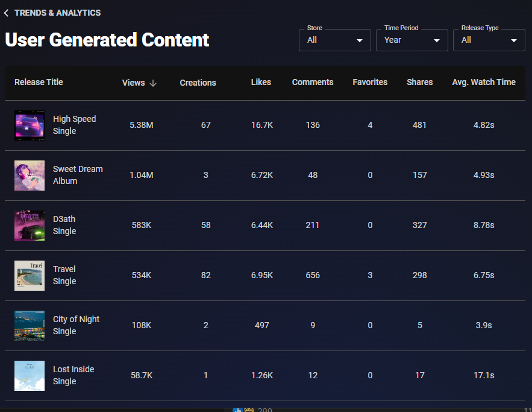Select the Lost Inside Single title

click(x=74, y=375)
